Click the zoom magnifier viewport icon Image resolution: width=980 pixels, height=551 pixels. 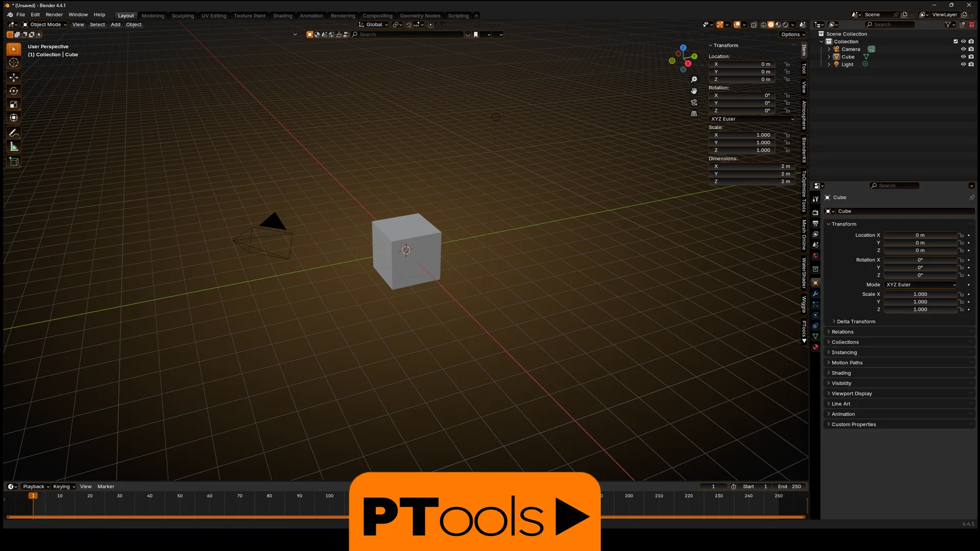pyautogui.click(x=694, y=80)
